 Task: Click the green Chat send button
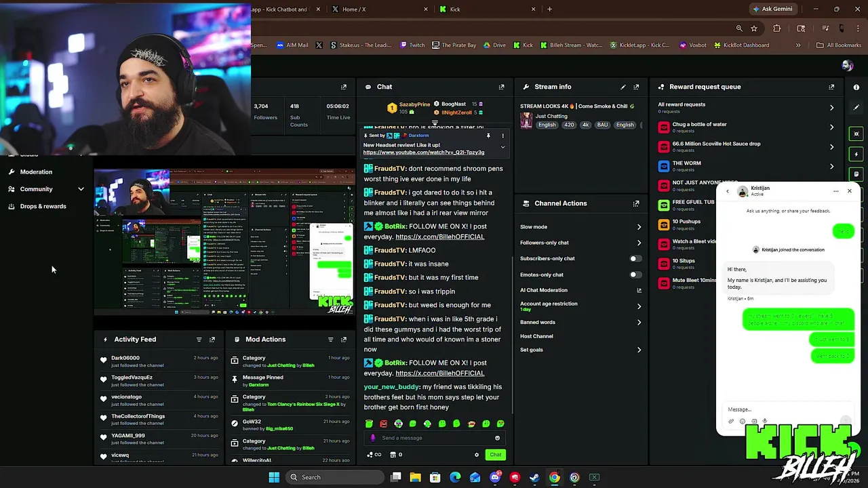(496, 455)
